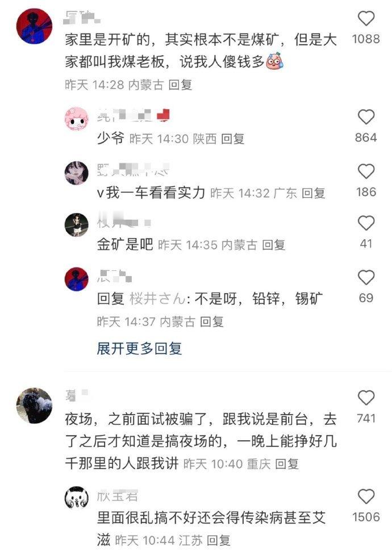Image resolution: width=392 pixels, height=552 pixels.
Task: Open the mentioned user 桜井さん
Action: (158, 299)
